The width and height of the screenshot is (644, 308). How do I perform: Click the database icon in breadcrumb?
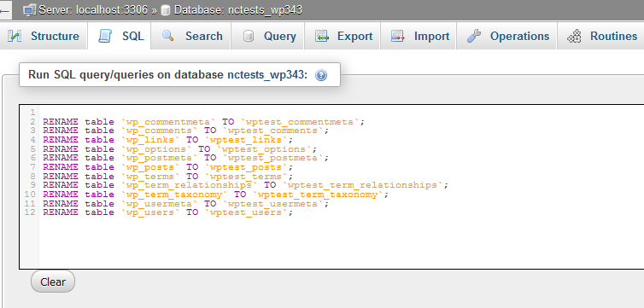pos(166,10)
